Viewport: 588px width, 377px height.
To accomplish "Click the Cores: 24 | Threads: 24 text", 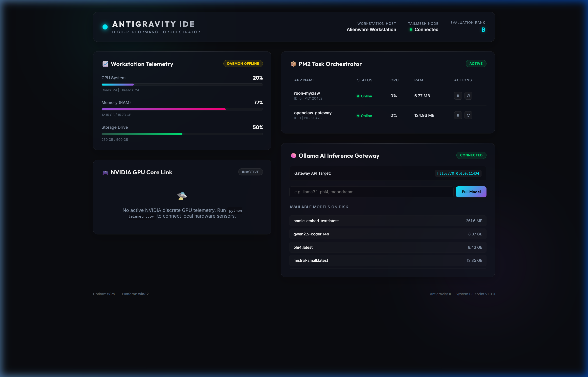I will click(x=120, y=90).
